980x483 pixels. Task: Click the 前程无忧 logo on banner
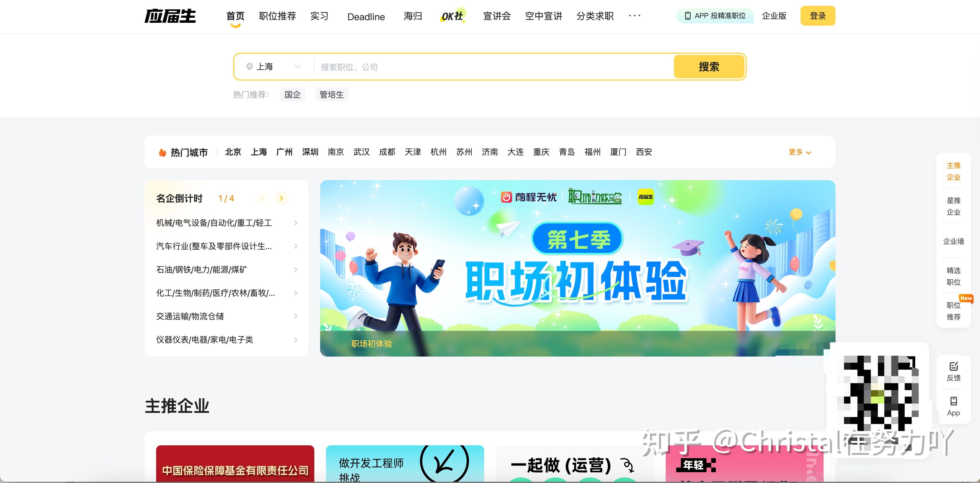(x=529, y=197)
